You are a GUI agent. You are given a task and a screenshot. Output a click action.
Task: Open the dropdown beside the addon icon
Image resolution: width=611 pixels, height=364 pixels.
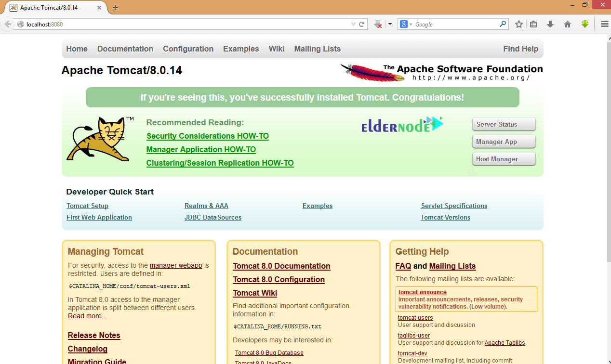(x=390, y=24)
